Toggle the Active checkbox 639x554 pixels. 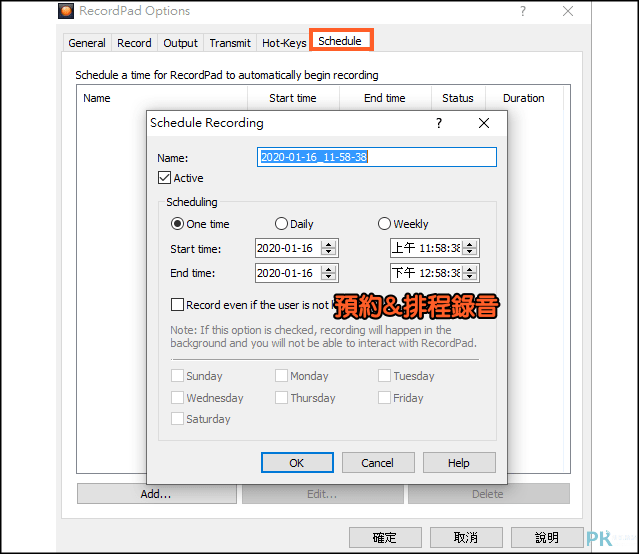tap(164, 178)
